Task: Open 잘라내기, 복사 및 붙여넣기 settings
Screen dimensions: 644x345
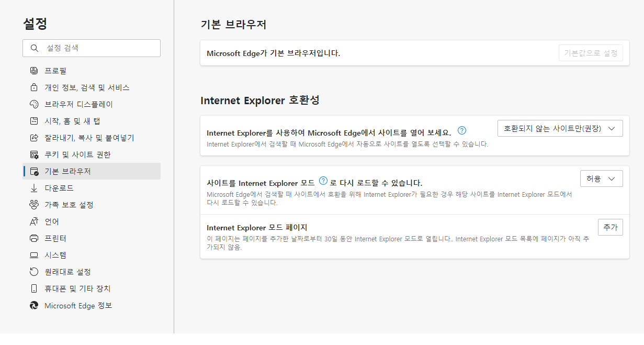Action: click(92, 138)
